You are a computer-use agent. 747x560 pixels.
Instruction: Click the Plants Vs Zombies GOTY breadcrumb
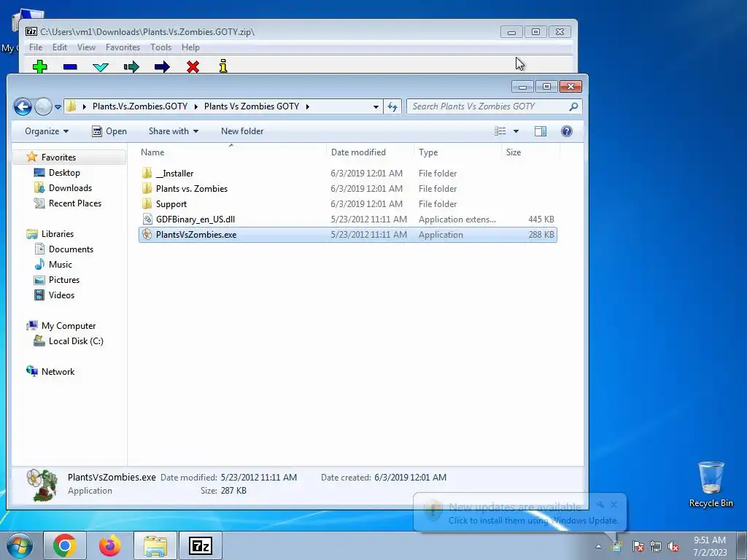(252, 106)
